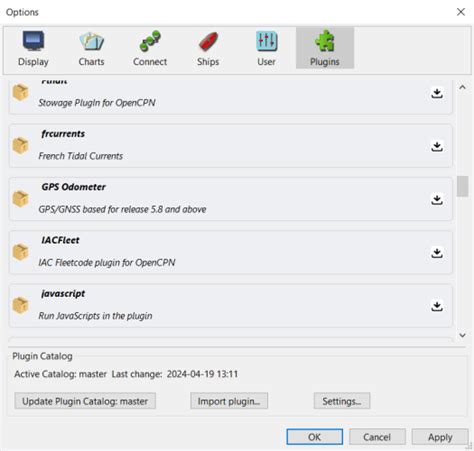Download the frcurrents plugin

[437, 146]
